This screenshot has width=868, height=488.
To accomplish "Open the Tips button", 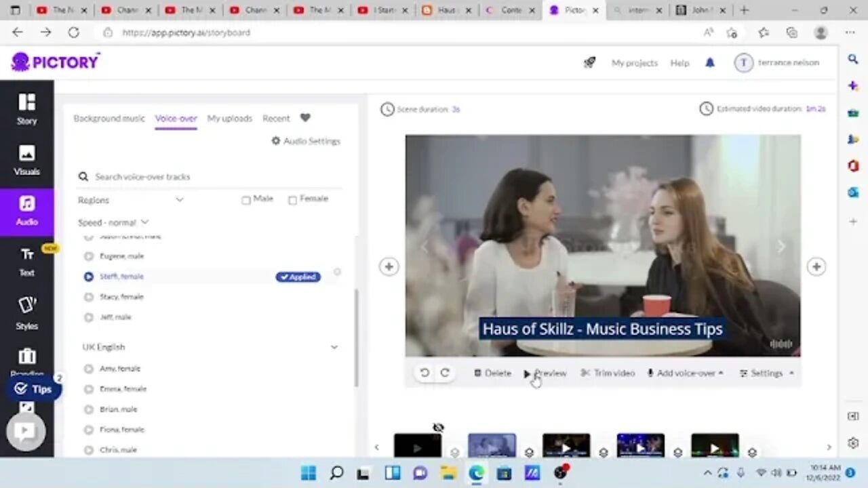I will (x=33, y=389).
